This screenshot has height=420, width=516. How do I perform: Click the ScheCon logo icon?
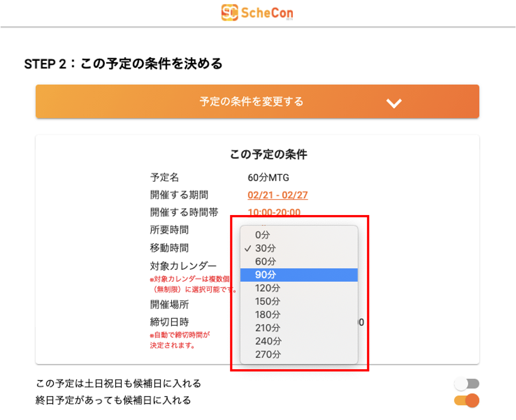[229, 13]
